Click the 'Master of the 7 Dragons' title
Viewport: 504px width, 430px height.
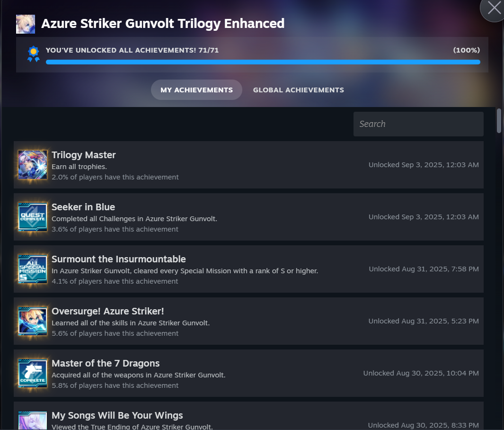(106, 363)
